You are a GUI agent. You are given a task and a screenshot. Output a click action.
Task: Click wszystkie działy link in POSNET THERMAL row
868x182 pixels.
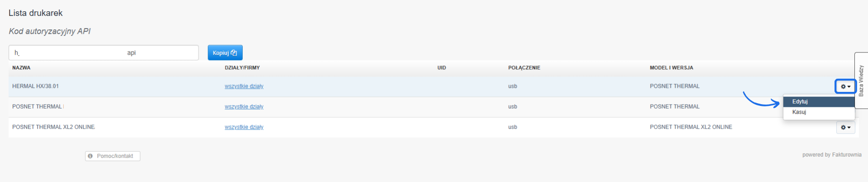coord(244,106)
